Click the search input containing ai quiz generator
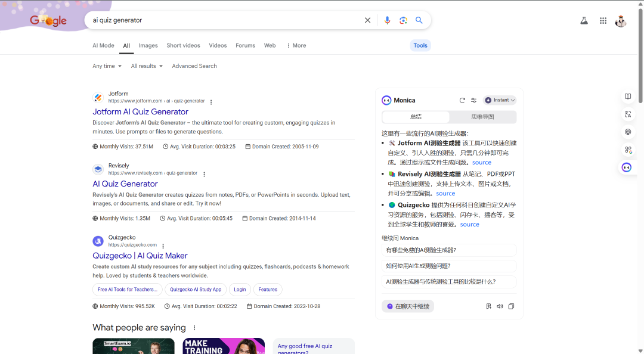 [226, 20]
